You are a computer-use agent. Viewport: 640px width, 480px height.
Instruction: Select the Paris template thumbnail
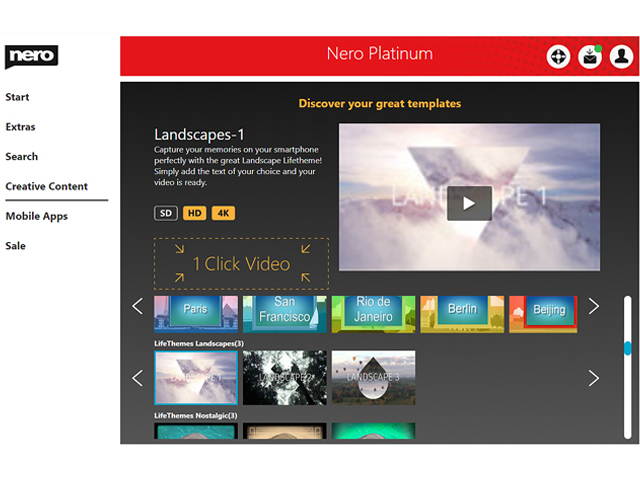(196, 312)
